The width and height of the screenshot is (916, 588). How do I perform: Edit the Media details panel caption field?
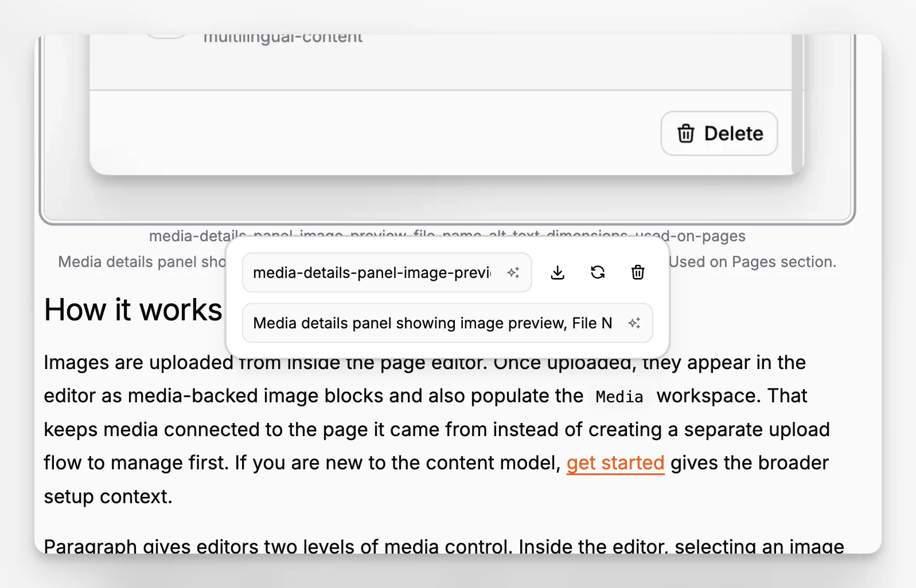[447, 323]
